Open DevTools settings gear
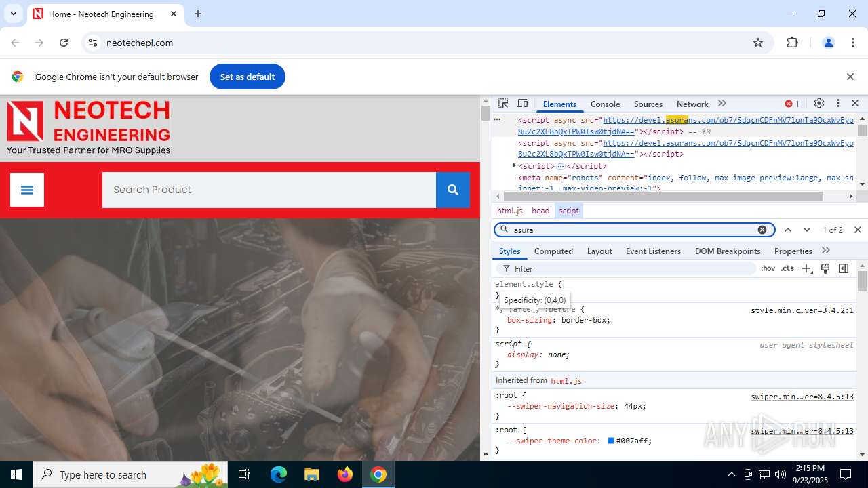 pos(819,104)
